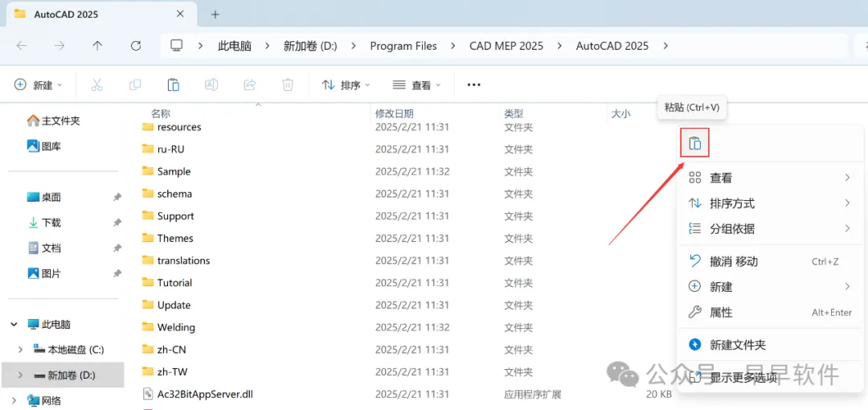Click the Paste clipboard icon in toolbar

[x=174, y=84]
